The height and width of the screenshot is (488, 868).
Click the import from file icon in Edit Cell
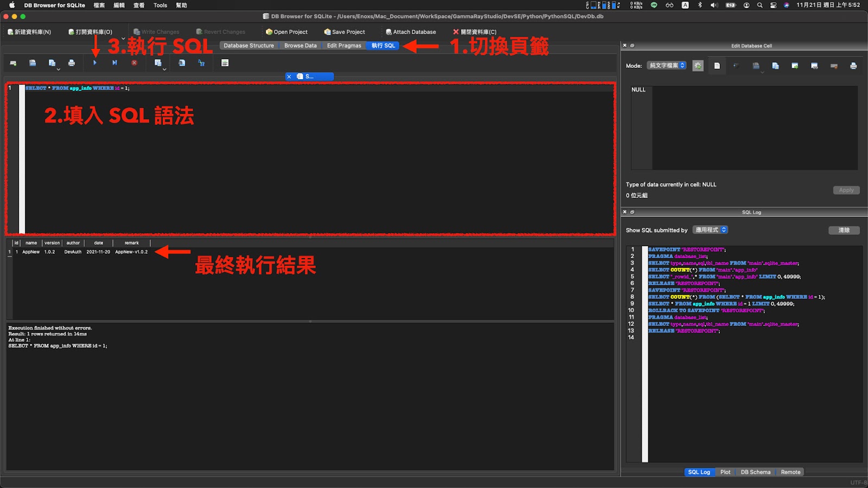795,66
